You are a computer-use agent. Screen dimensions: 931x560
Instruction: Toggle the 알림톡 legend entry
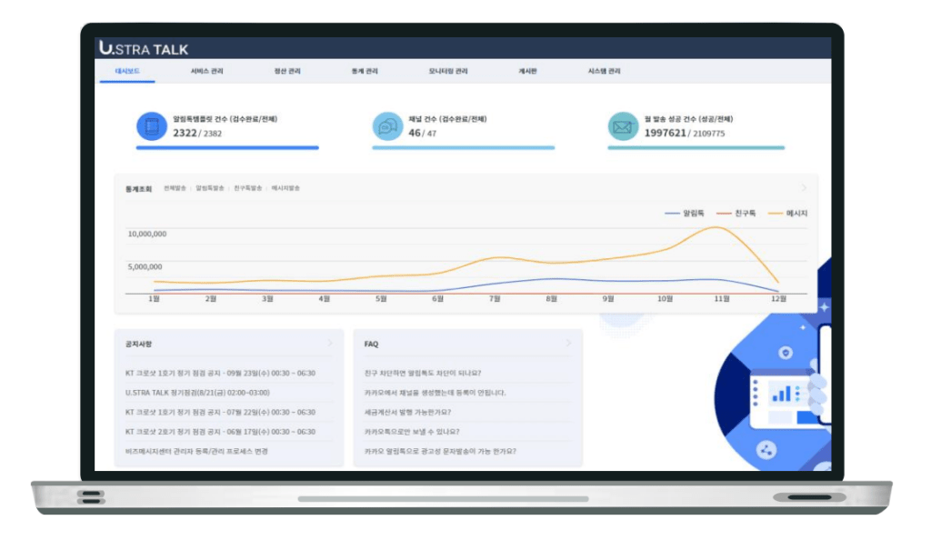point(684,214)
